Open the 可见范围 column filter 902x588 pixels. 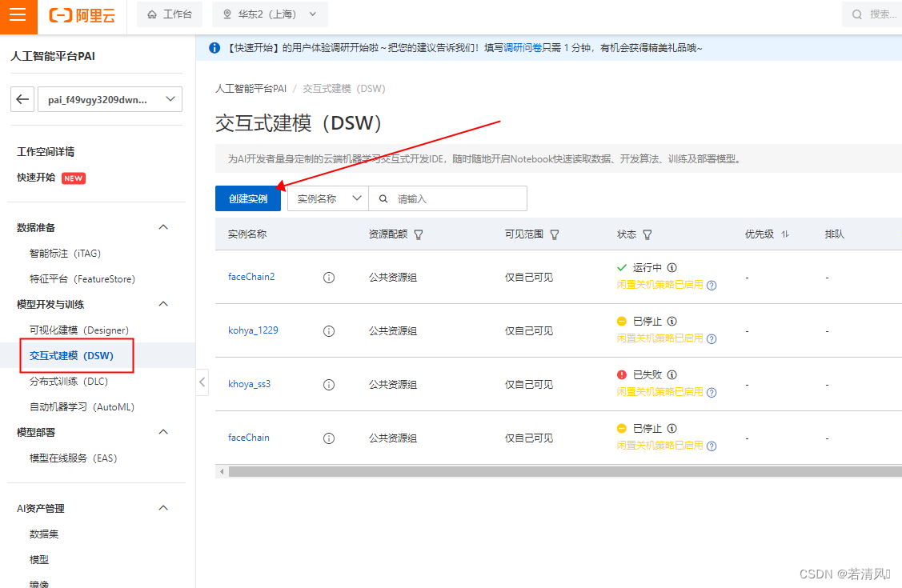(554, 234)
